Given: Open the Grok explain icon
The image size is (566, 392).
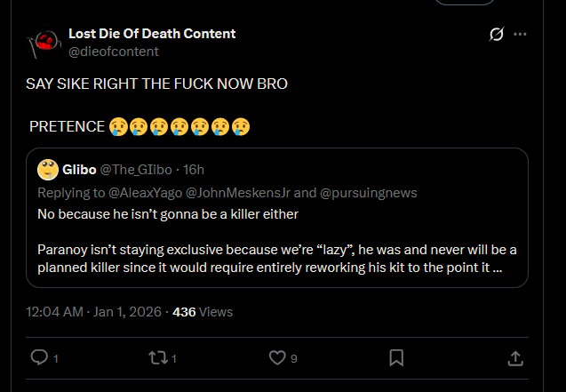Looking at the screenshot, I should tap(497, 34).
